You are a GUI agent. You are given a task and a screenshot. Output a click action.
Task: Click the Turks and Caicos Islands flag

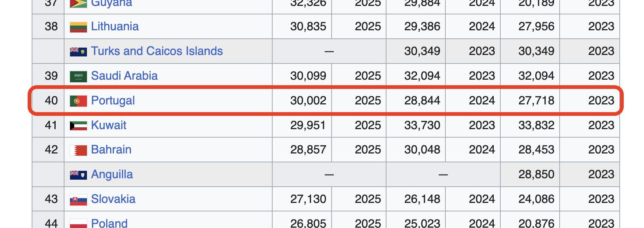78,52
